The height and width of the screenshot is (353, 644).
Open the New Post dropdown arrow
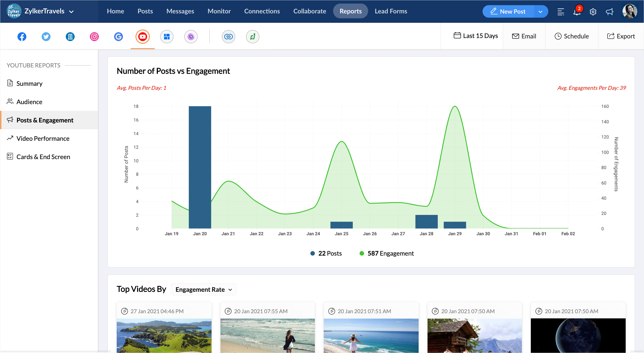(540, 12)
